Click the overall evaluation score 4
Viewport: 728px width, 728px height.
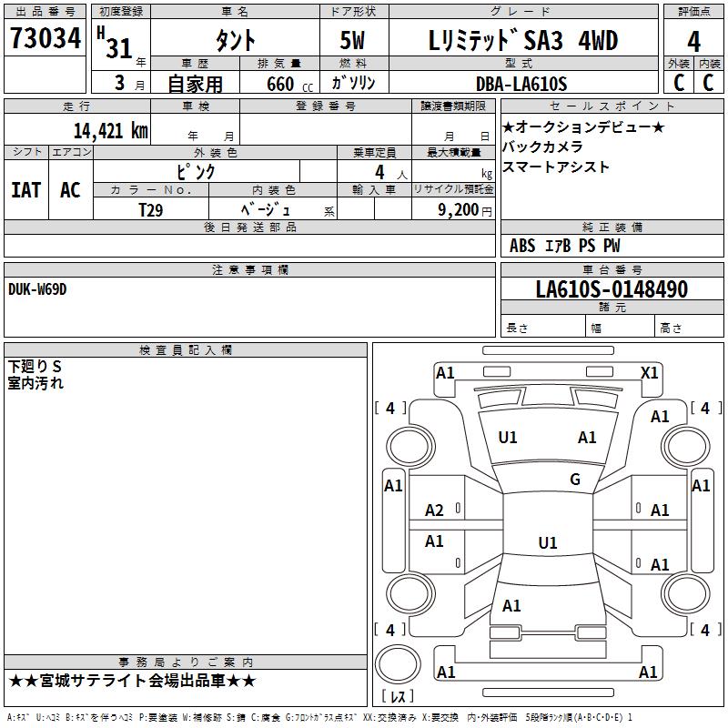[693, 42]
